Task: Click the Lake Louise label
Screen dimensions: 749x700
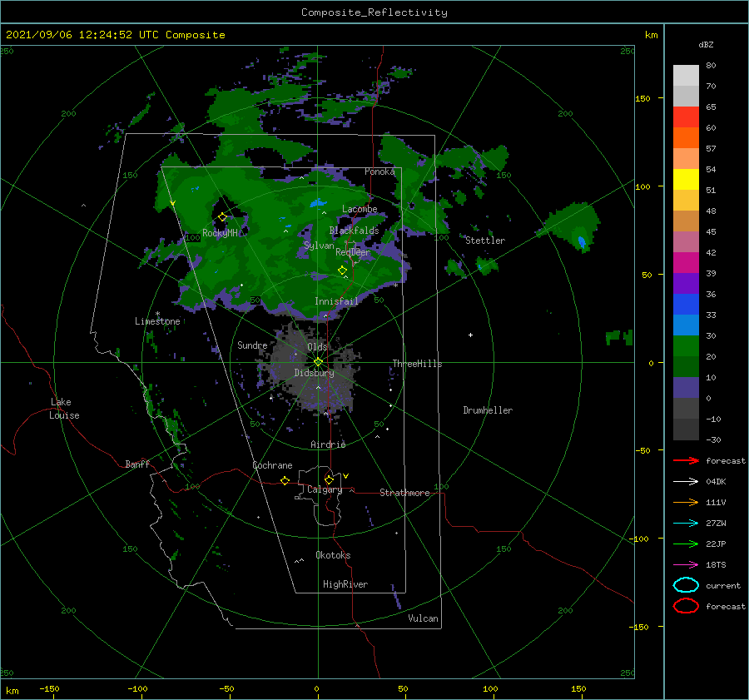Action: pos(64,409)
